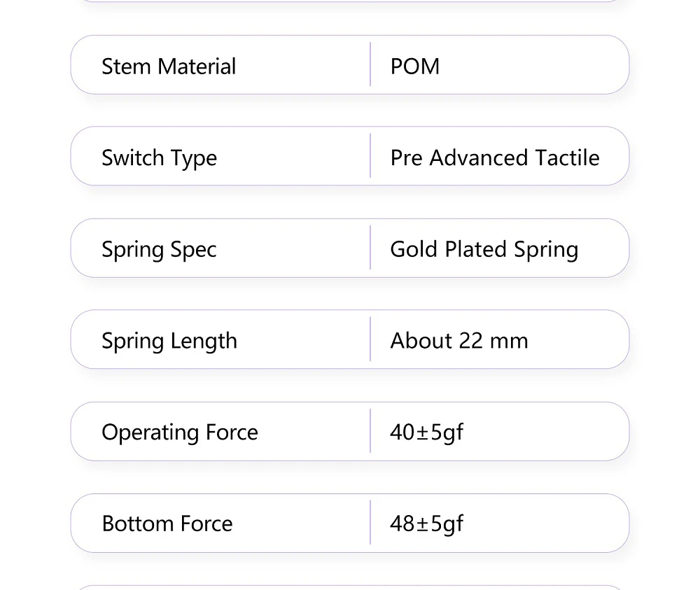Click the divider line in Spring Length row
The height and width of the screenshot is (590, 700).
[x=370, y=339]
